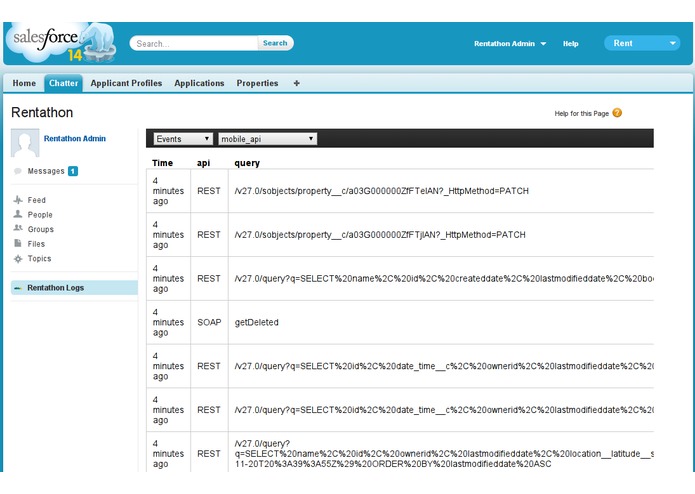Click the Rentathon page title
This screenshot has height=494, width=695.
click(42, 113)
